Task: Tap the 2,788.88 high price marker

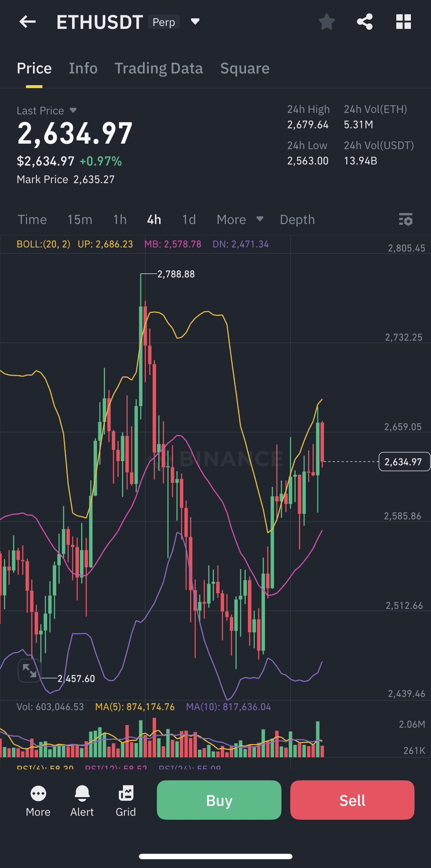Action: [x=176, y=274]
